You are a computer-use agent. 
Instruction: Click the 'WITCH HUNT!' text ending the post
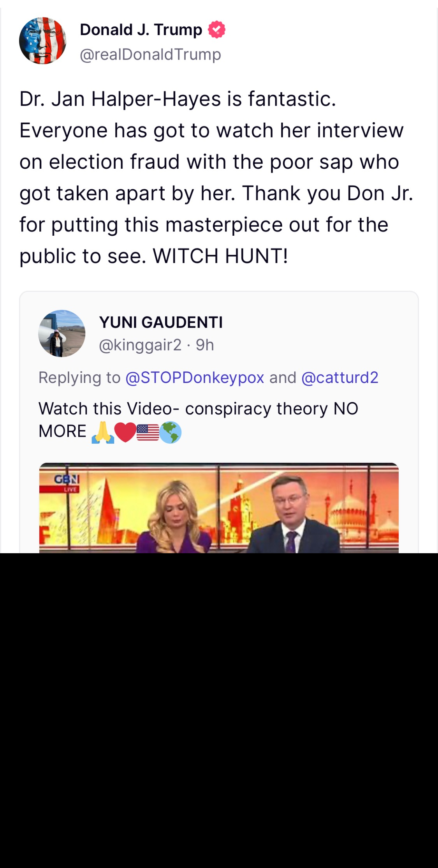(x=220, y=256)
